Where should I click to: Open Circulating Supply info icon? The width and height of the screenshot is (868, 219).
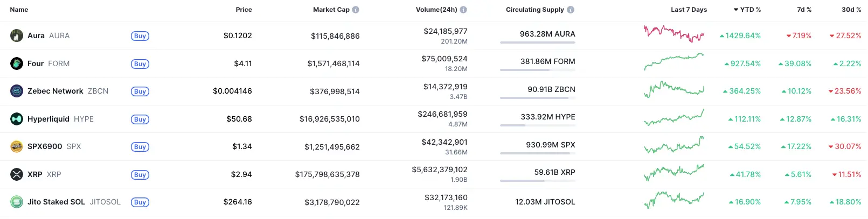click(571, 10)
